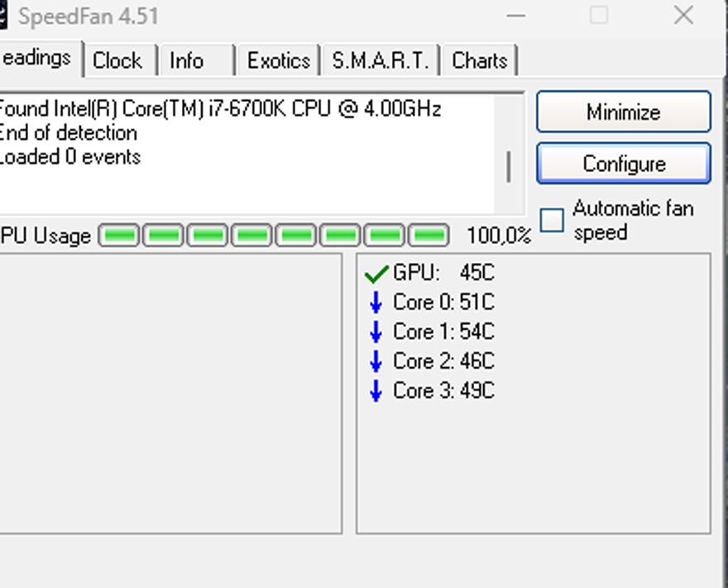Click the log line 'End of detection'
Image resolution: width=728 pixels, height=588 pixels.
pyautogui.click(x=69, y=133)
